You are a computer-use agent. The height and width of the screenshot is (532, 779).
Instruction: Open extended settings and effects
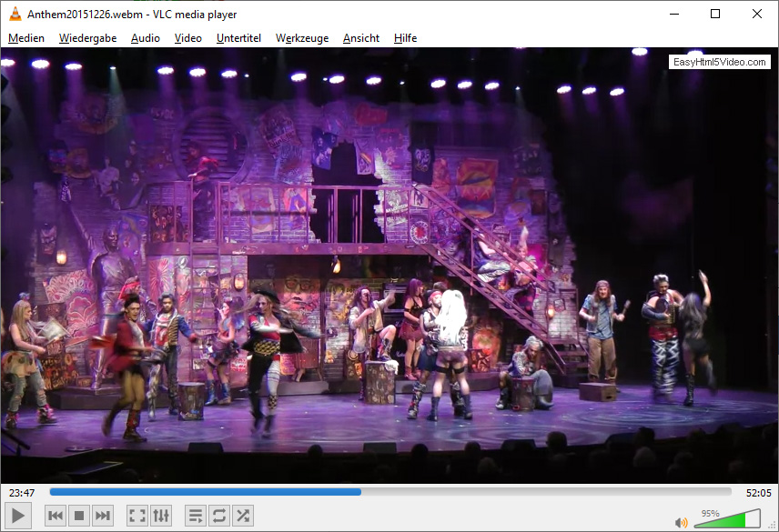click(161, 517)
